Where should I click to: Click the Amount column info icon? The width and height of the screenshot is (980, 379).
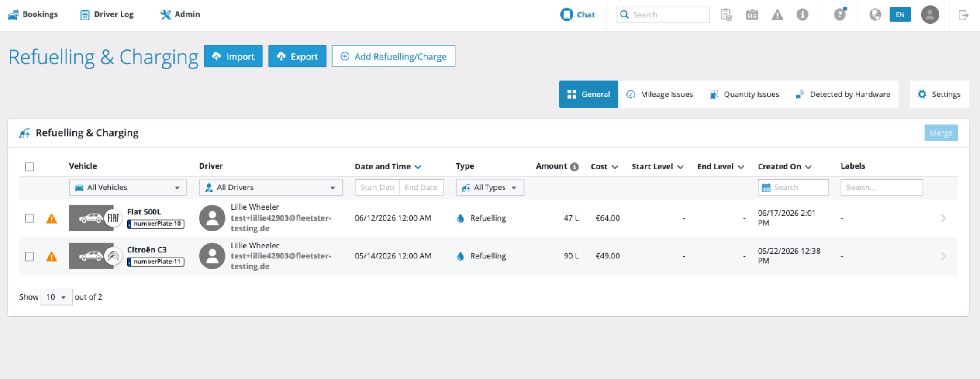574,167
